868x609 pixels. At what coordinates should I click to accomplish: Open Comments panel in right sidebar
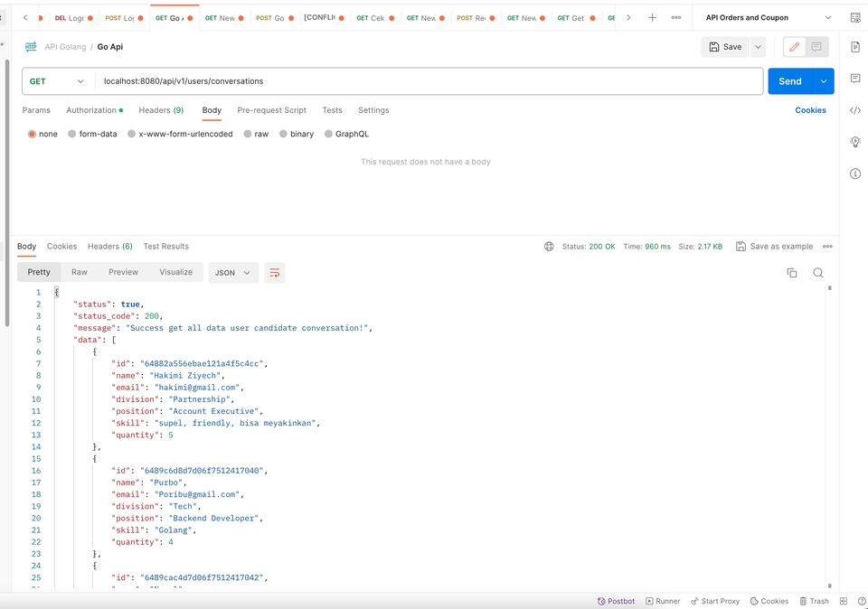point(855,79)
